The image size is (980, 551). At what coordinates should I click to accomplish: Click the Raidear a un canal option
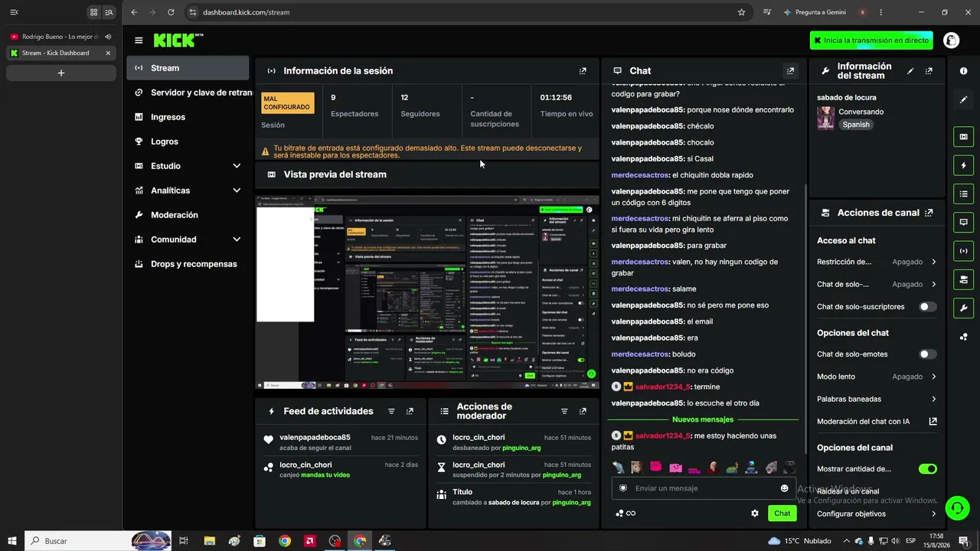point(848,491)
